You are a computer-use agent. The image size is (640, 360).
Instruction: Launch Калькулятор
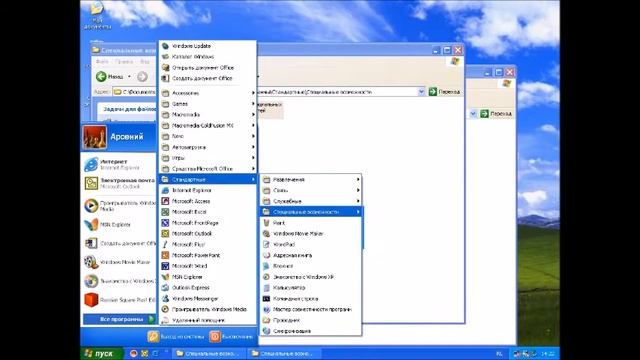(x=311, y=288)
